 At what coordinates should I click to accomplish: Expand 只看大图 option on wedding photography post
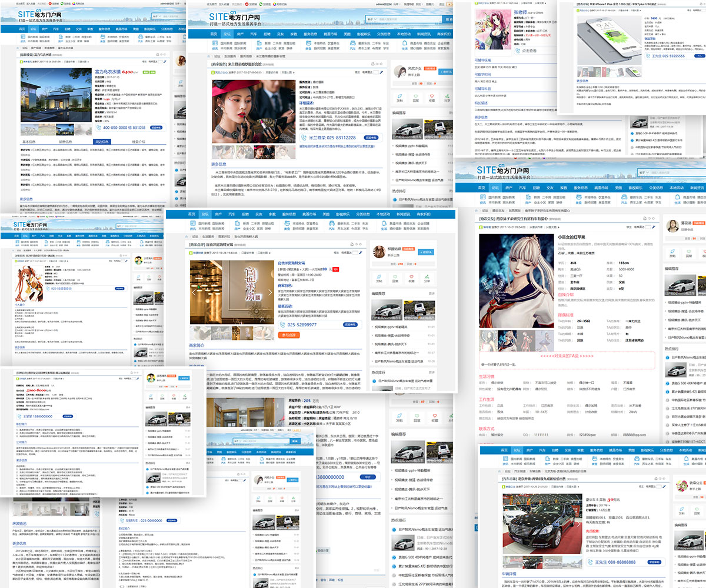[x=288, y=72]
